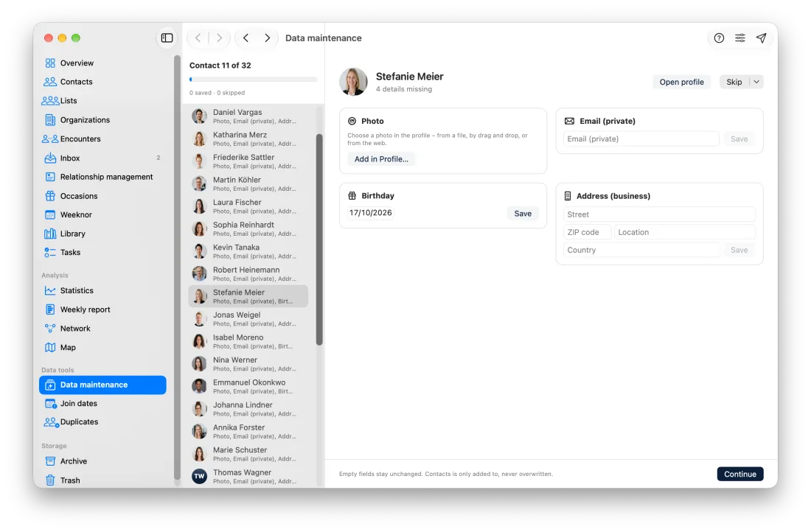811x532 pixels.
Task: Open the Contacts section
Action: pos(102,82)
